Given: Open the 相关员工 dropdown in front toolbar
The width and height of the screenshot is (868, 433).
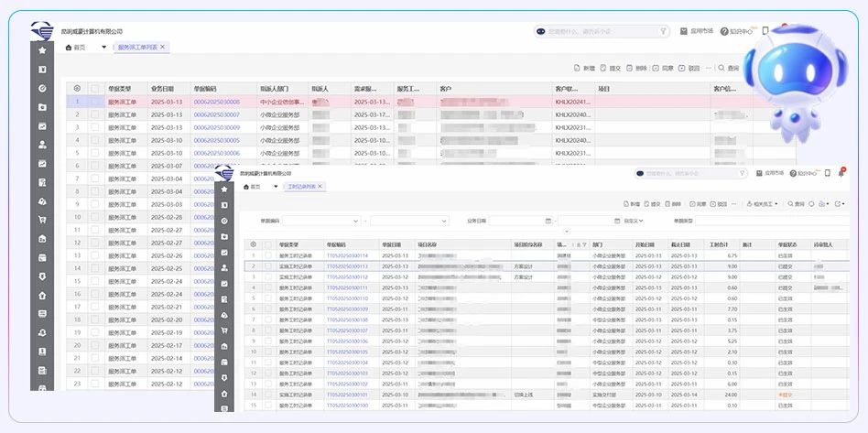Looking at the screenshot, I should (756, 203).
